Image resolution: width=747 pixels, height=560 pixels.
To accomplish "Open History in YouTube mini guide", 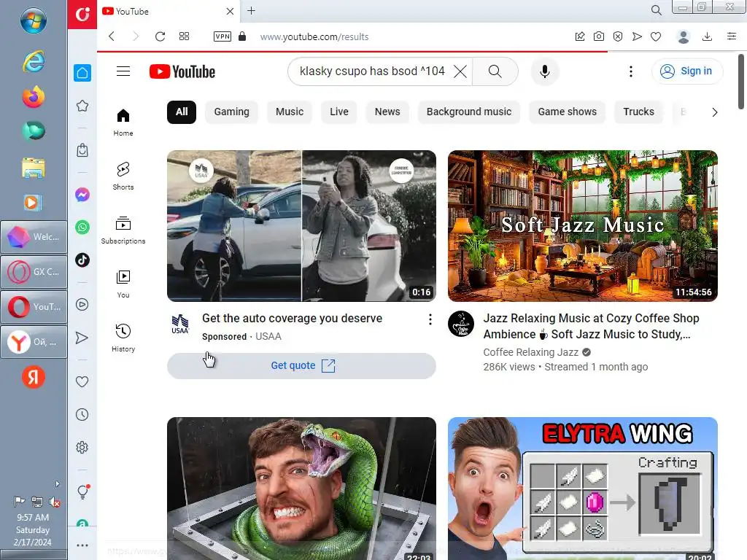I will coord(123,338).
